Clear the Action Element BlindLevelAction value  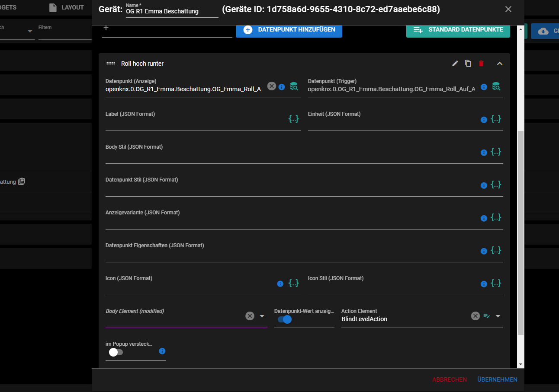click(475, 316)
